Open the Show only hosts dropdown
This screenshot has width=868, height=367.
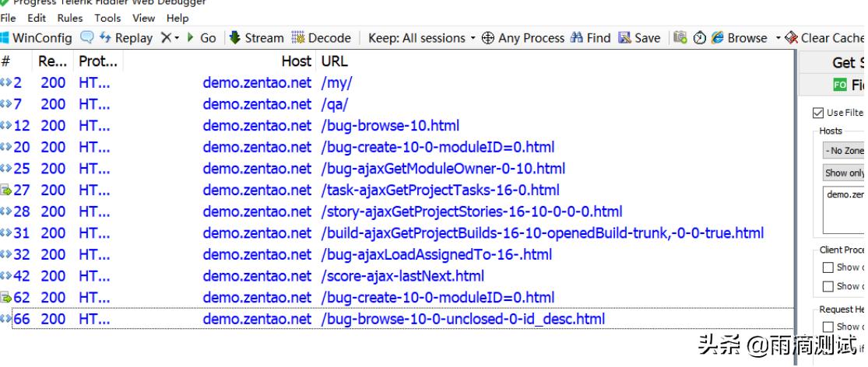pyautogui.click(x=844, y=173)
